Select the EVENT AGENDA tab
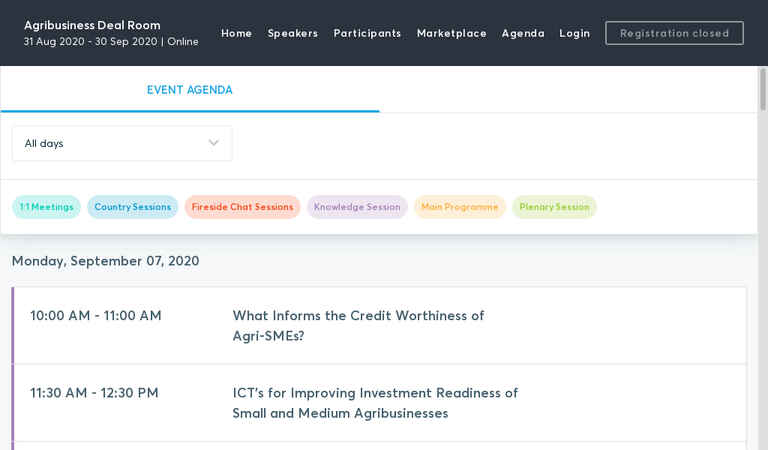Image resolution: width=768 pixels, height=450 pixels. (x=190, y=90)
